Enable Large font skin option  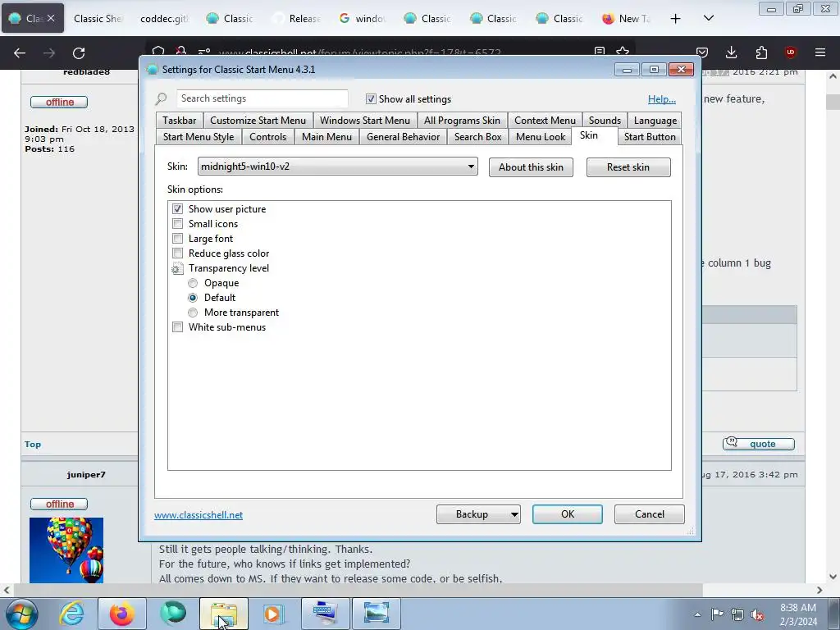coord(177,239)
